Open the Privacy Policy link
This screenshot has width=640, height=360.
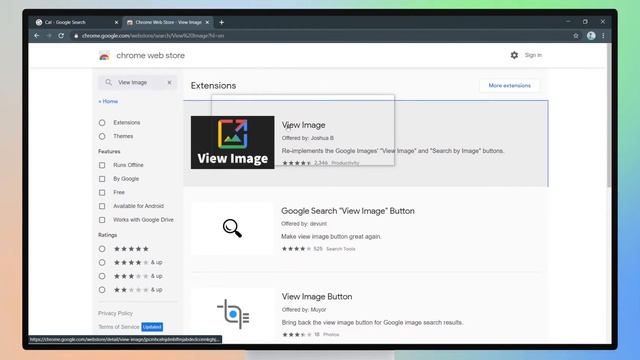pyautogui.click(x=116, y=313)
